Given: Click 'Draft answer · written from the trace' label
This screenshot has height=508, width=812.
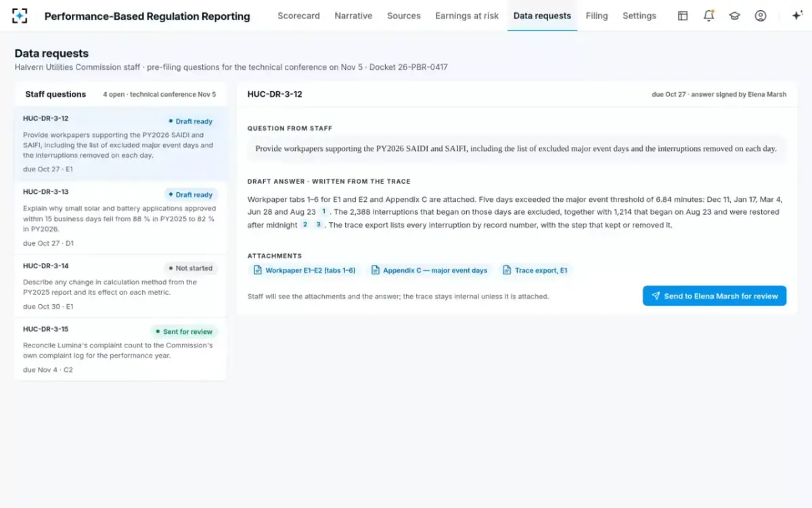Looking at the screenshot, I should click(329, 182).
